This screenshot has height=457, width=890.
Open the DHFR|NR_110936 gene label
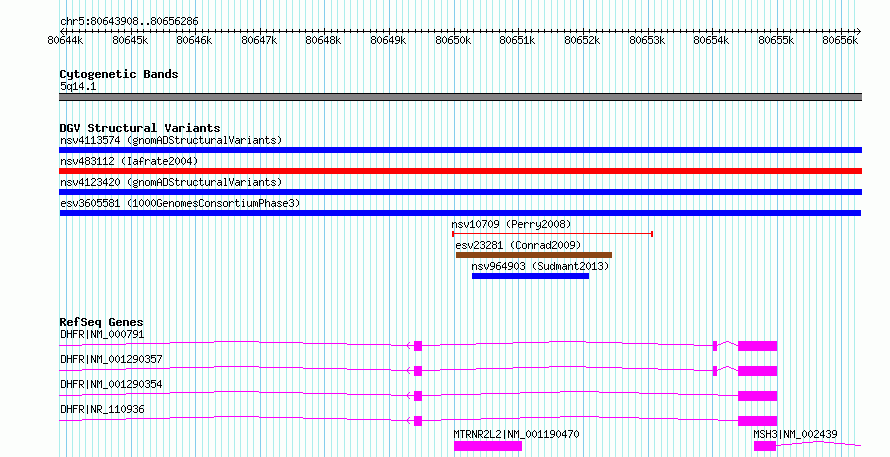click(x=102, y=409)
